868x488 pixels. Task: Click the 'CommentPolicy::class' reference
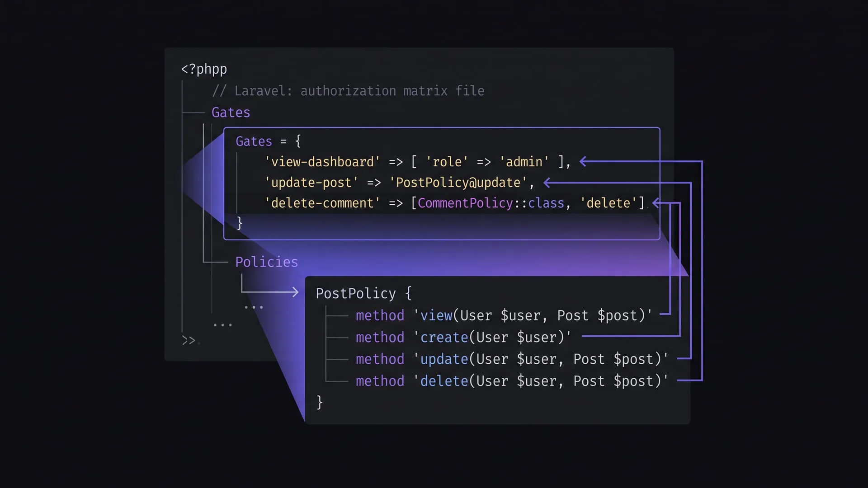[491, 203]
